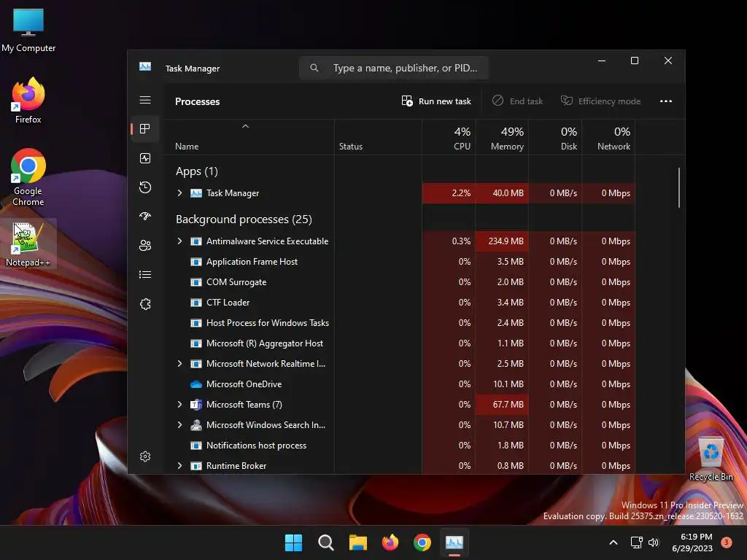Open Task Manager settings gear
This screenshot has width=747, height=560.
point(145,456)
